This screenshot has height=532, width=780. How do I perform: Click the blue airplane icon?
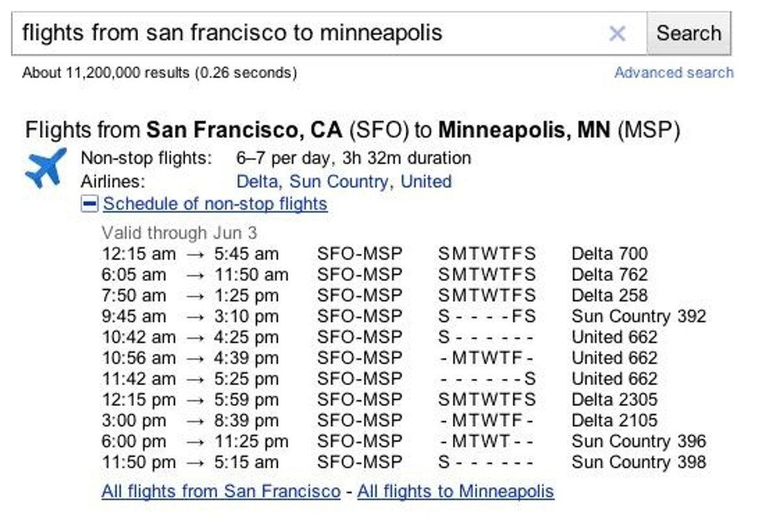click(45, 168)
